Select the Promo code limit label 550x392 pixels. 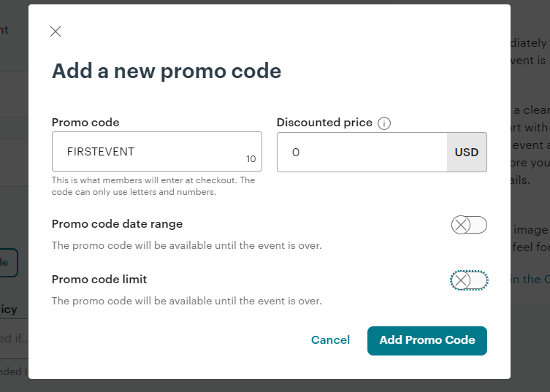(x=99, y=279)
